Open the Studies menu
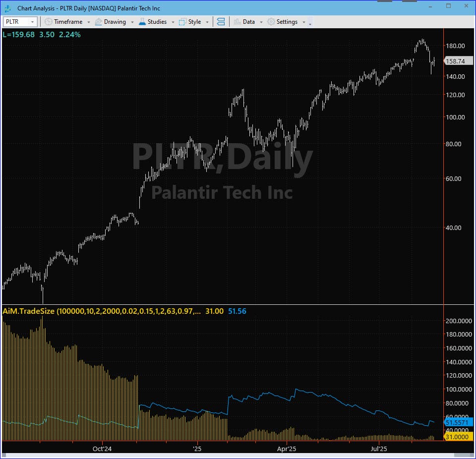476x459 pixels. tap(157, 22)
